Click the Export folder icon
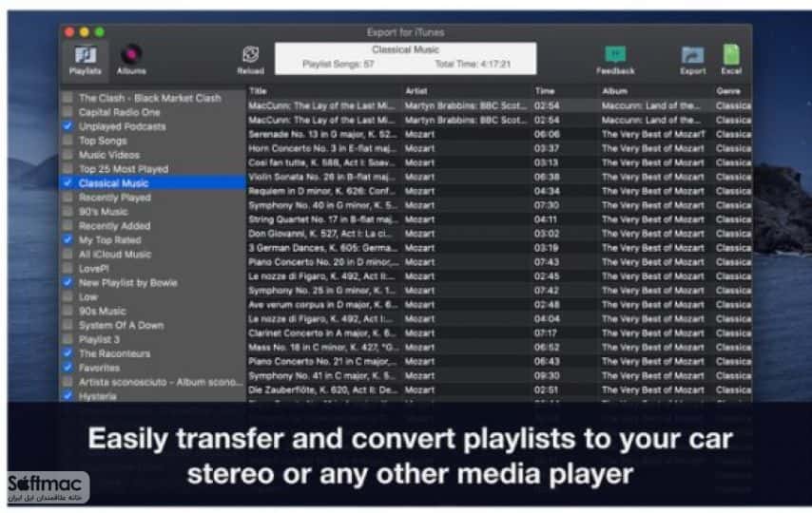This screenshot has width=812, height=513. (692, 55)
